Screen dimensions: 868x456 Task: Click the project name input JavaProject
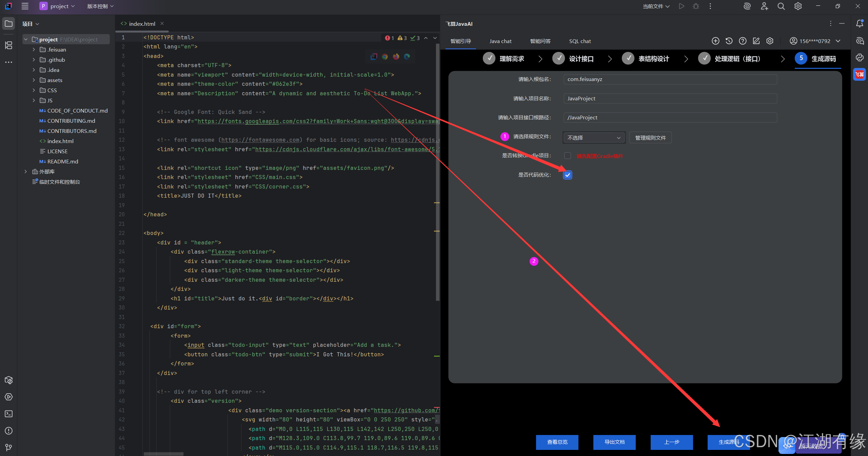(670, 98)
